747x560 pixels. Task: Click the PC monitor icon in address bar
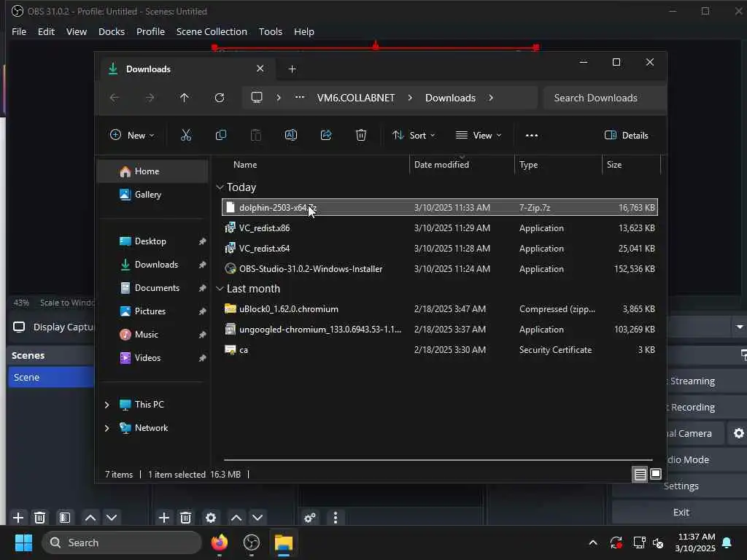(x=257, y=98)
